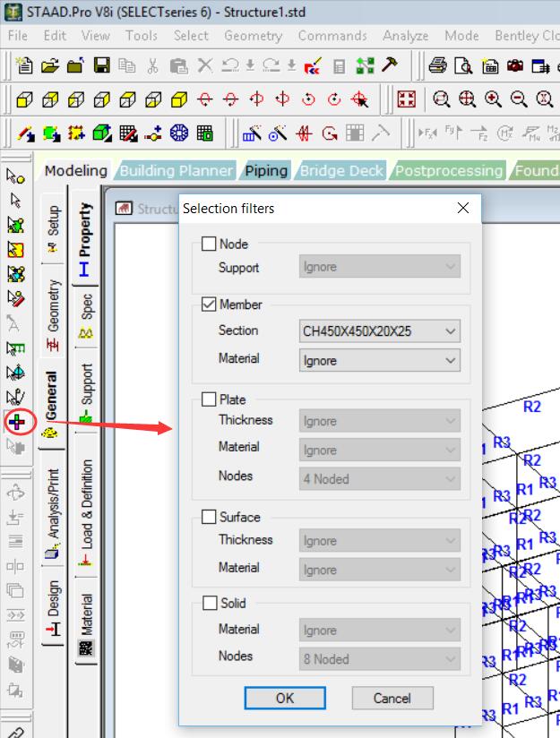Click OK in Selection filters dialog
Viewport: 560px width, 738px height.
coord(284,698)
